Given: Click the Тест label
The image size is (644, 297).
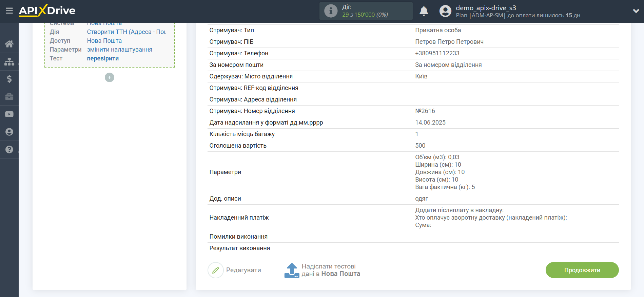Looking at the screenshot, I should (x=56, y=58).
